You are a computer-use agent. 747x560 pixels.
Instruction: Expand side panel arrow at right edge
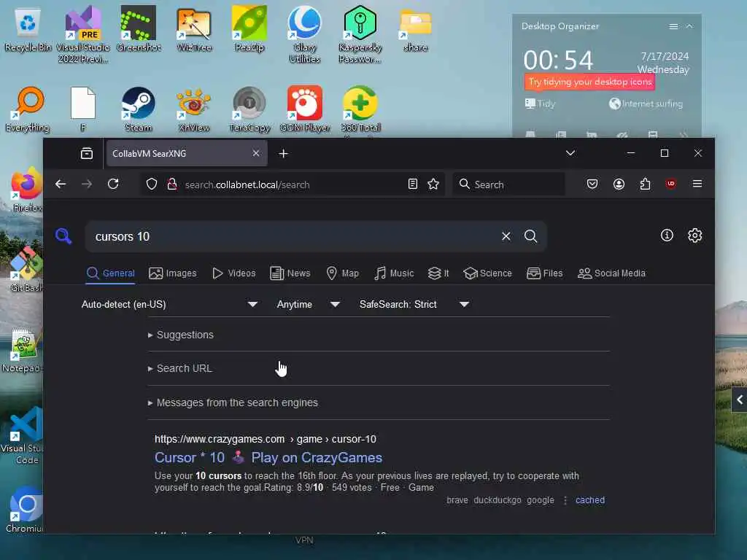[x=740, y=400]
